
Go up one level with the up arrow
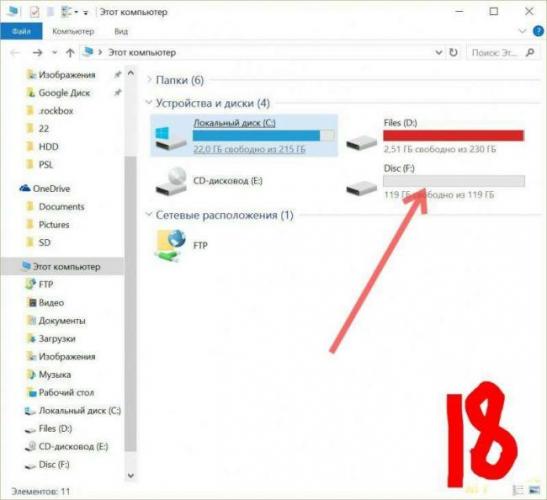pyautogui.click(x=70, y=53)
